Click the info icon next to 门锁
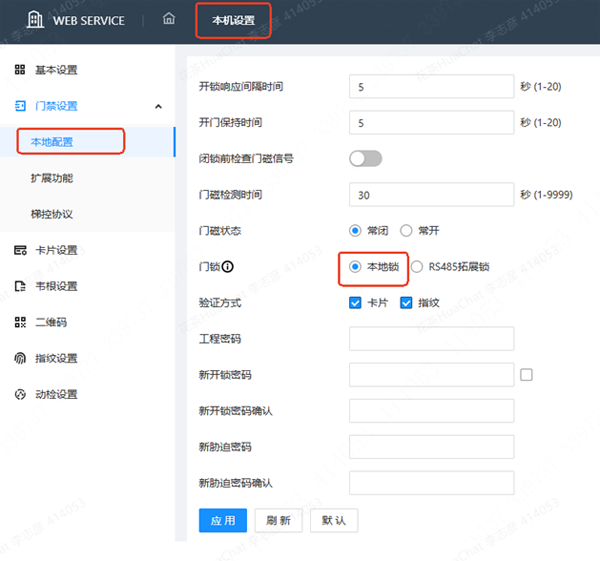This screenshot has width=600, height=561. 227,267
